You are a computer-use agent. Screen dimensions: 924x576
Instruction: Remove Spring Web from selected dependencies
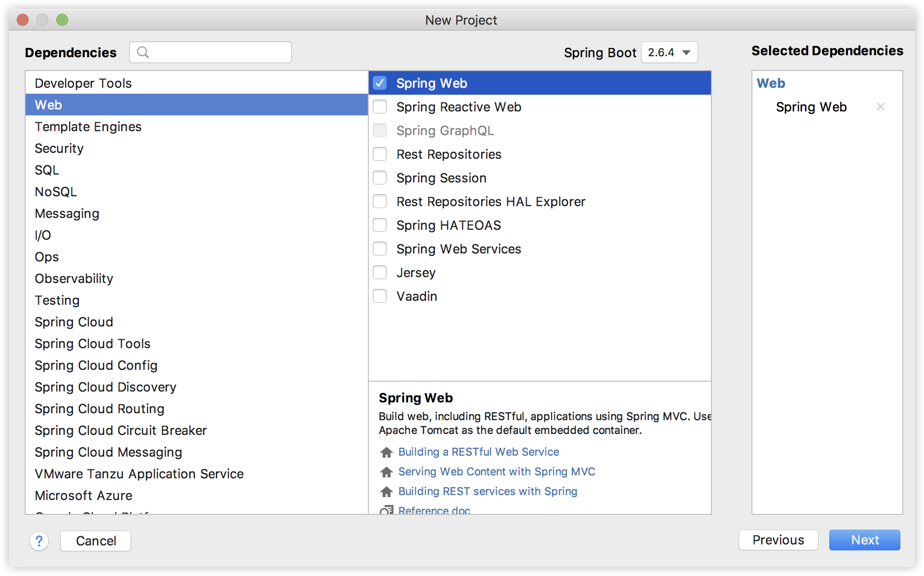coord(880,107)
